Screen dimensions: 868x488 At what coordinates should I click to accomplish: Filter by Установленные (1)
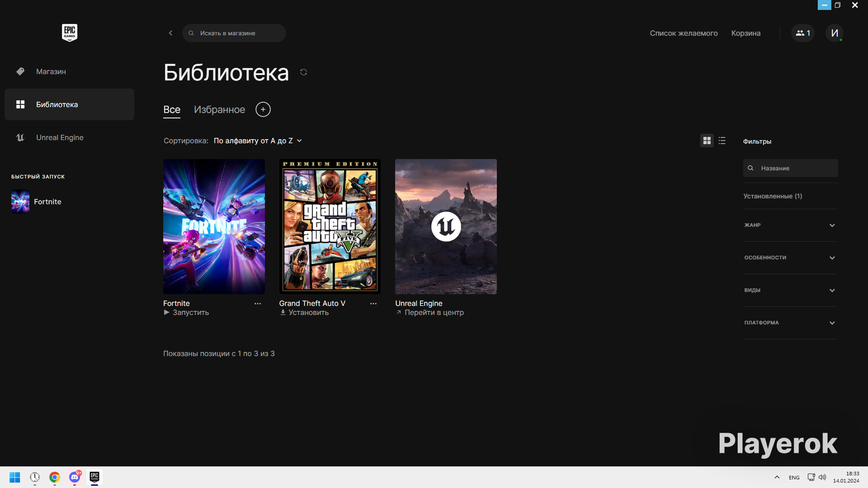tap(773, 196)
